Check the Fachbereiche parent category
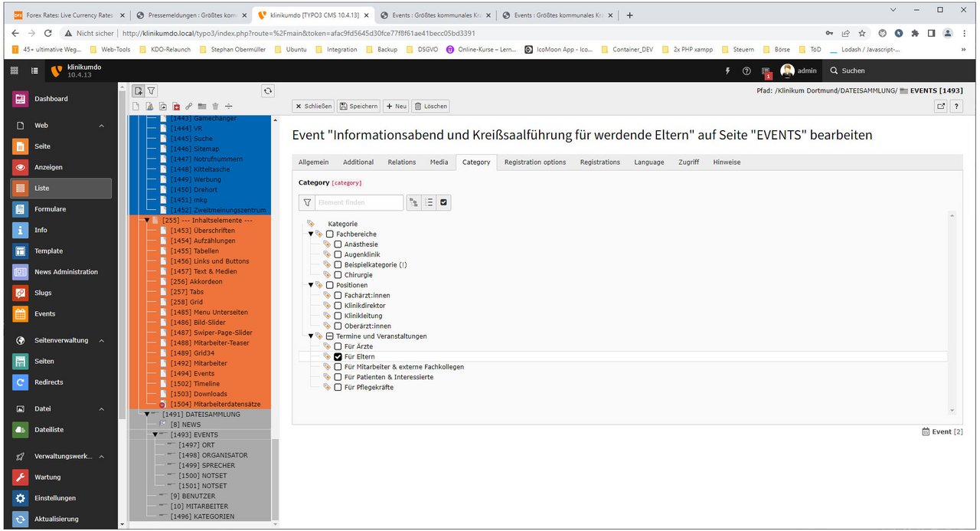Image resolution: width=980 pixels, height=531 pixels. (330, 234)
